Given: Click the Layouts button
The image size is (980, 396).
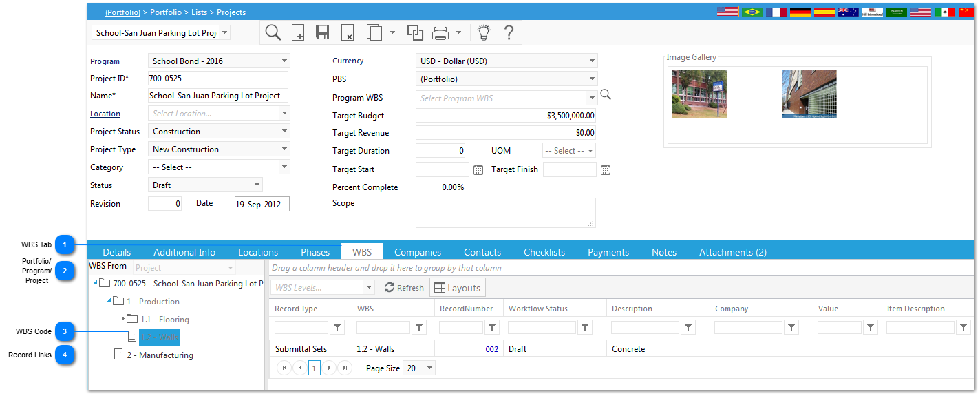Looking at the screenshot, I should (458, 288).
